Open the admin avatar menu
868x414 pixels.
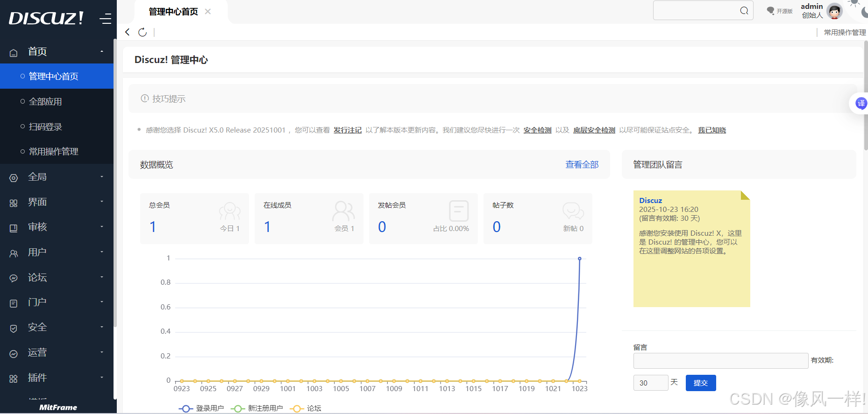pos(834,11)
